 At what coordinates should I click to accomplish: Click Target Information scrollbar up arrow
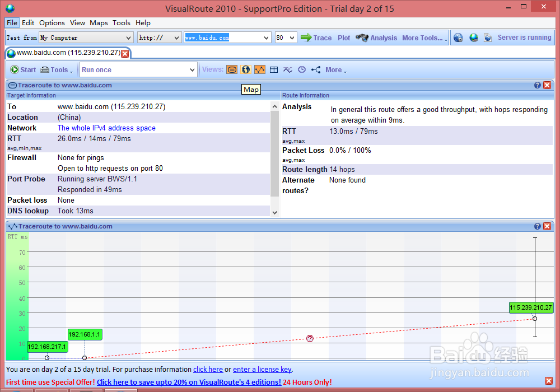274,106
